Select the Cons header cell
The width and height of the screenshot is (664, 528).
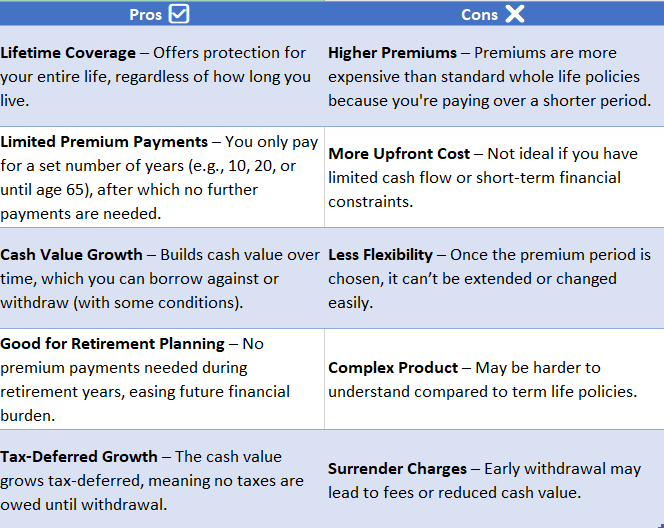click(x=494, y=14)
